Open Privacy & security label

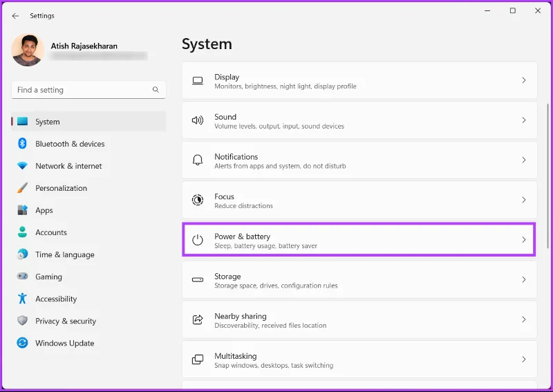click(x=66, y=321)
